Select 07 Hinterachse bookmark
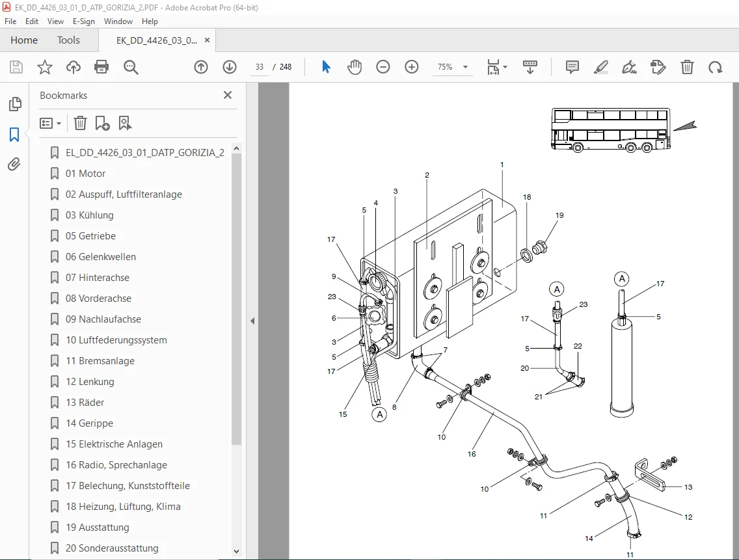This screenshot has width=739, height=560. pyautogui.click(x=97, y=278)
